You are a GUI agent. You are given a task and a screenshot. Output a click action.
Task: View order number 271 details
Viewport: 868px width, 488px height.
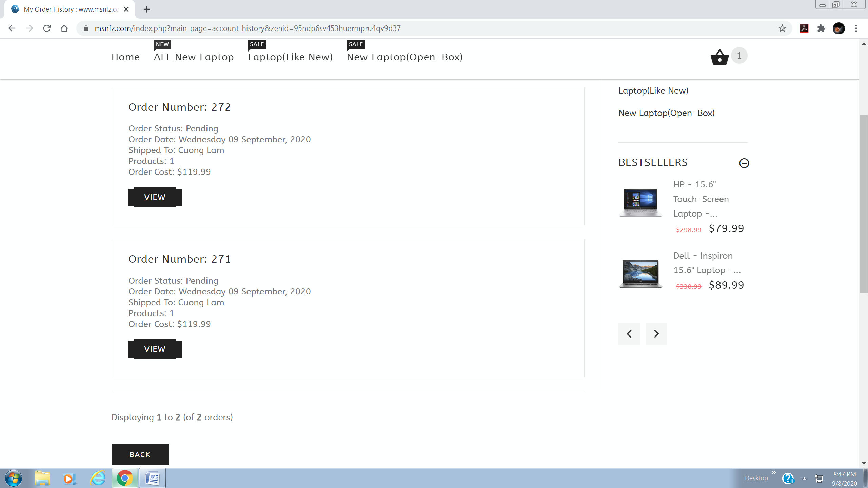155,349
